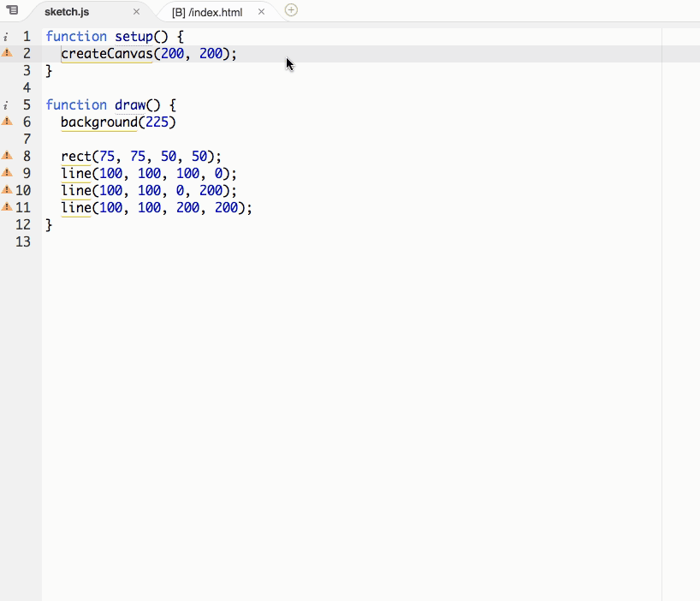
Task: Click 'line' on line 10
Action: click(x=76, y=191)
